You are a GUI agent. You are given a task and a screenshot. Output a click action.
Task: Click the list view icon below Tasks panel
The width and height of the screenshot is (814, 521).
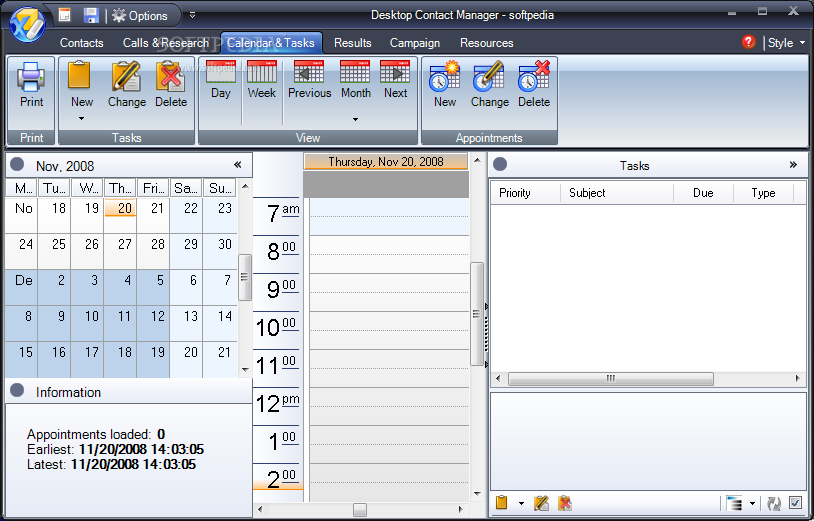[x=734, y=503]
